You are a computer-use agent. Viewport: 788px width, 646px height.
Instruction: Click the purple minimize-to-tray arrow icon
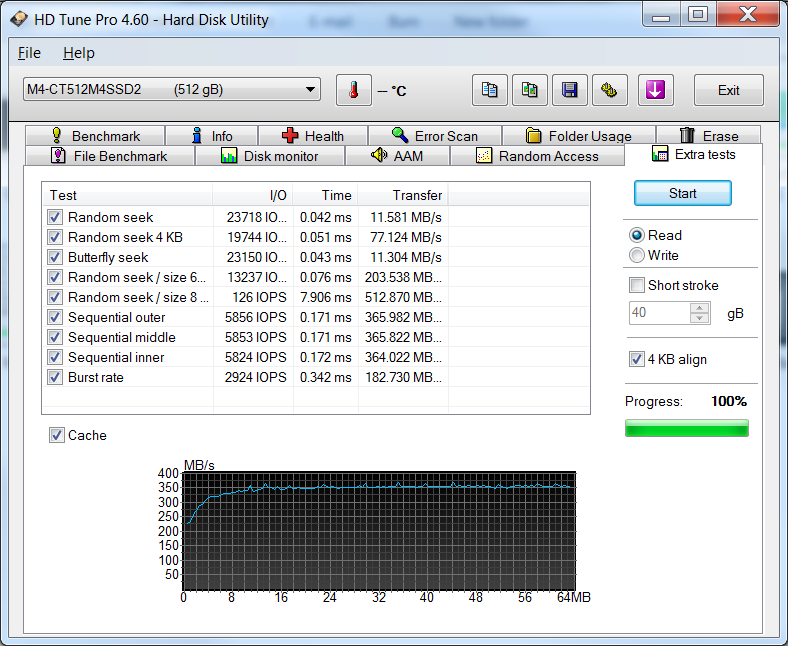[x=655, y=90]
